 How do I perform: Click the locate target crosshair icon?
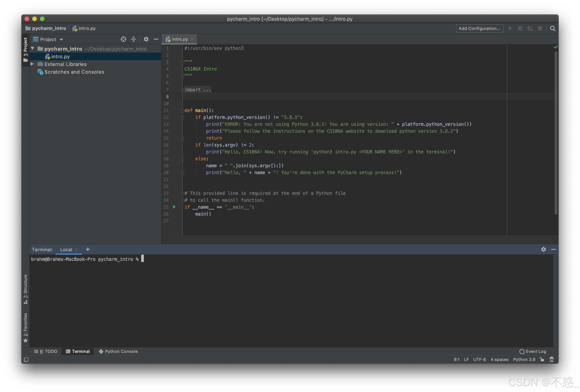123,39
